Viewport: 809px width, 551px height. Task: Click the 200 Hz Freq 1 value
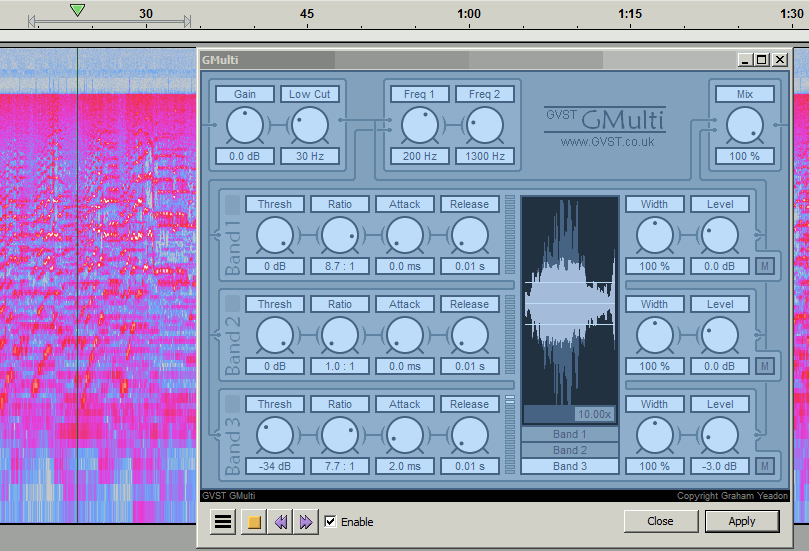[419, 156]
